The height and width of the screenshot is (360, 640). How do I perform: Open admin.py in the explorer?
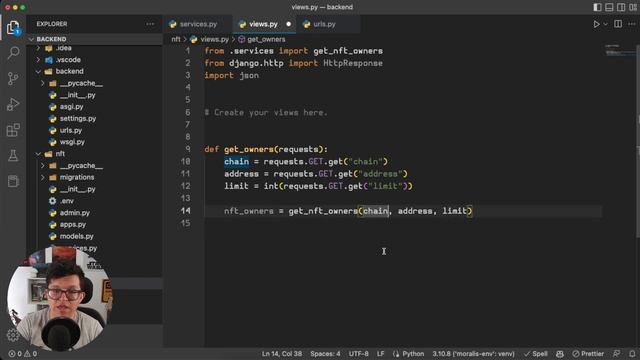tap(74, 213)
